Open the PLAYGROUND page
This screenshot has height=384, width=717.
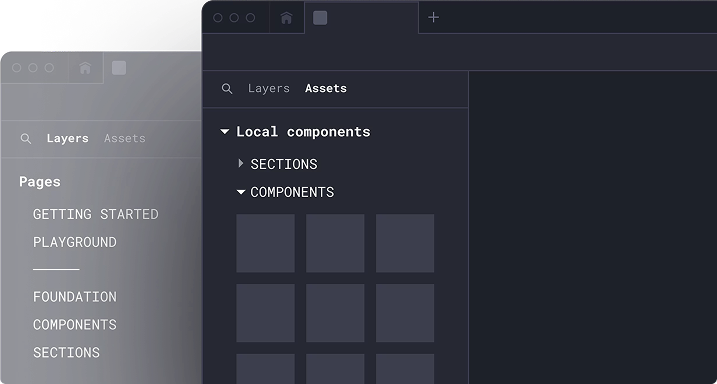(x=75, y=242)
